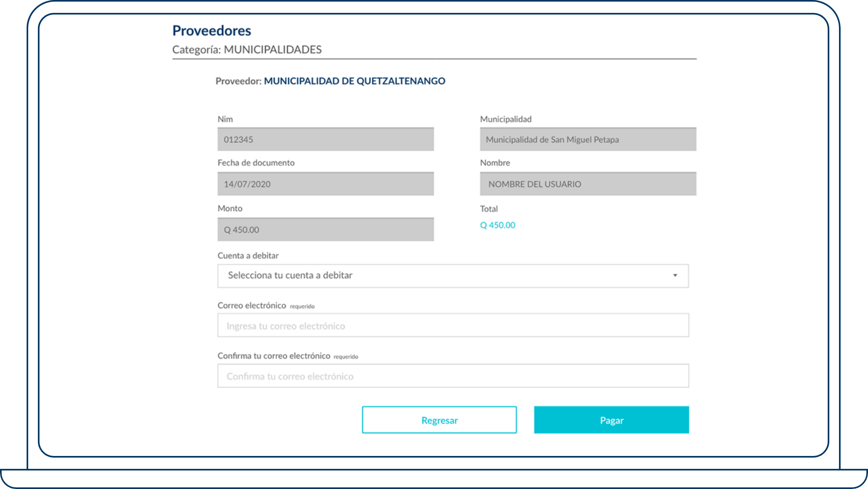Click Fecha de documento field 14/07/2020
868x489 pixels.
click(x=326, y=184)
